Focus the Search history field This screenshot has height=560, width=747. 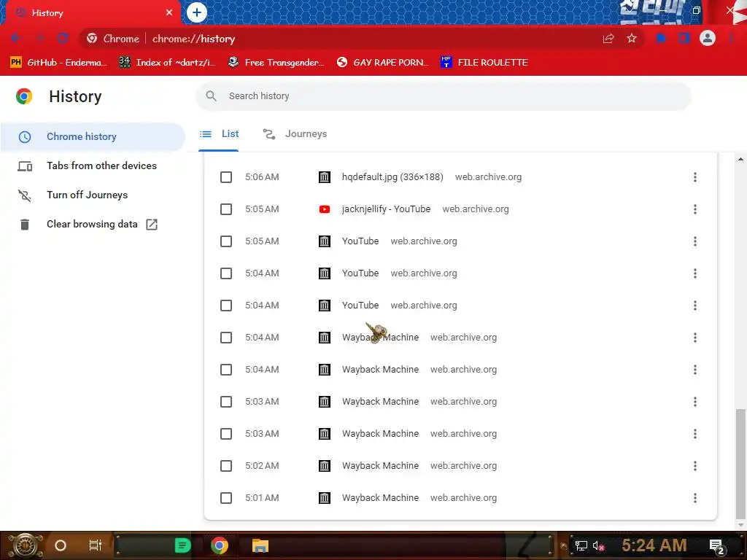[443, 96]
